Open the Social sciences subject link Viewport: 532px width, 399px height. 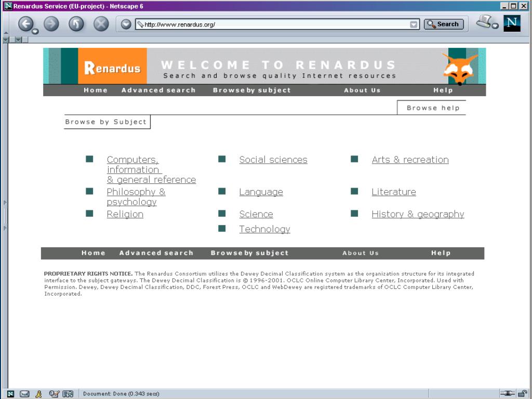point(273,160)
